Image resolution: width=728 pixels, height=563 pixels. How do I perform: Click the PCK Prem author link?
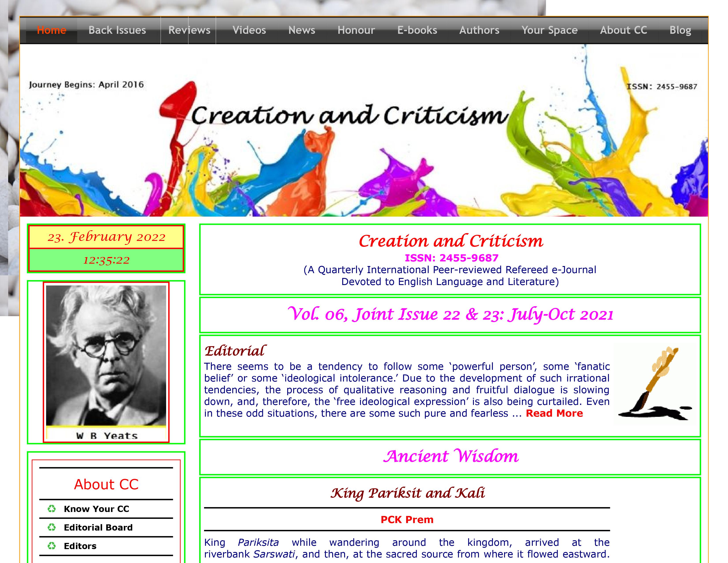coord(407,519)
